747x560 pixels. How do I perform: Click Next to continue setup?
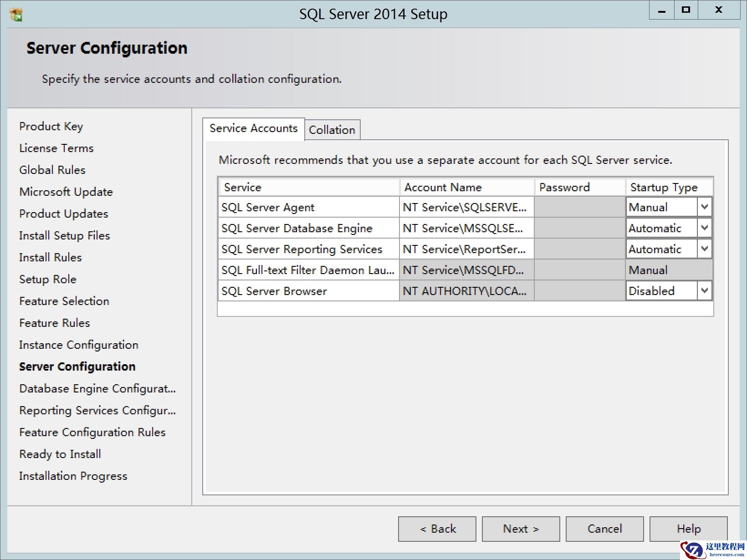(521, 529)
